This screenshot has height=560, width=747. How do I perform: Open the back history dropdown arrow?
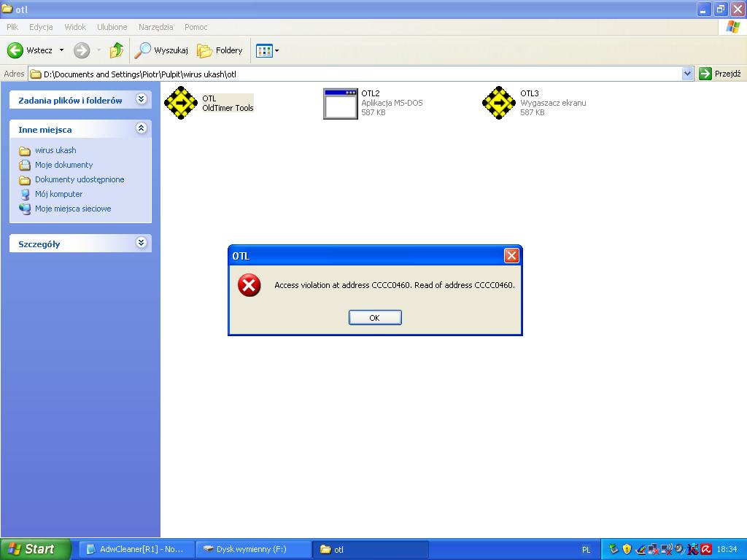61,50
